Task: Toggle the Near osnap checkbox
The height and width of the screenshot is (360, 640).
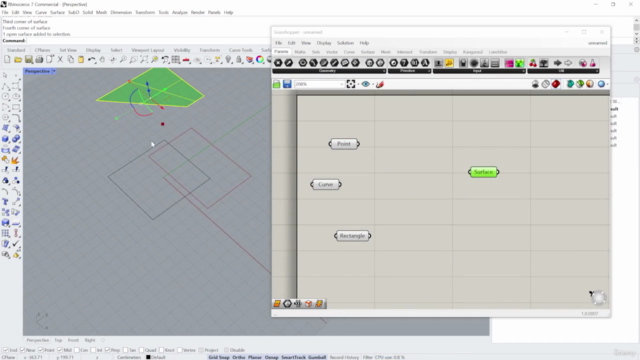Action: (x=22, y=350)
